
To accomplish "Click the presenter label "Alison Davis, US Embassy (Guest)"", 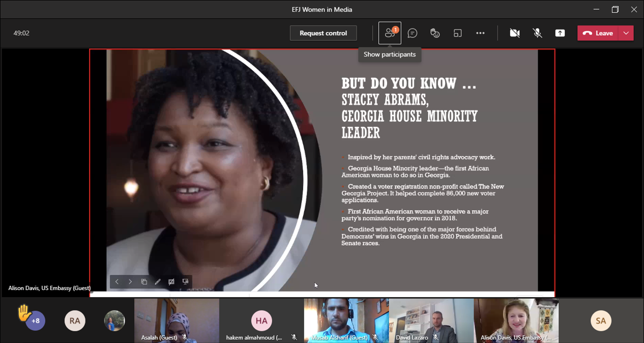I will [x=49, y=288].
